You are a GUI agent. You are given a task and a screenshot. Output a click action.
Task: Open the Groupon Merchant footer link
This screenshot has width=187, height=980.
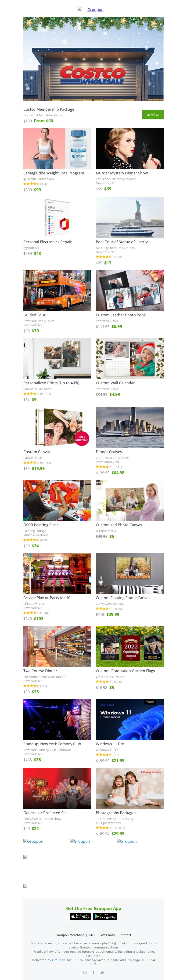70,935
